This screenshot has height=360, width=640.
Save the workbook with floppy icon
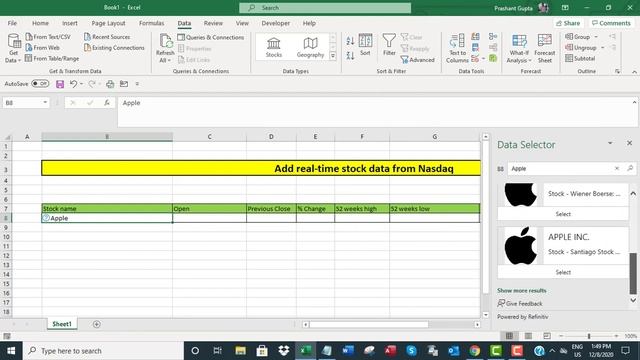pyautogui.click(x=60, y=84)
